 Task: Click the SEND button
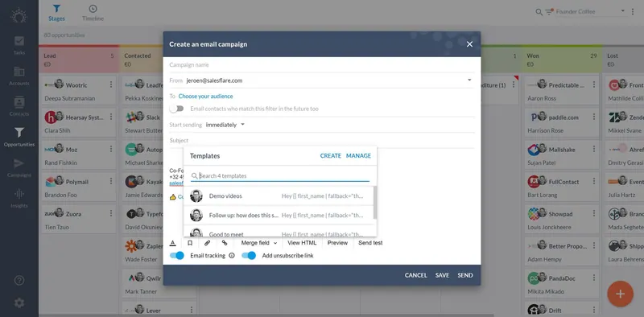[465, 275]
